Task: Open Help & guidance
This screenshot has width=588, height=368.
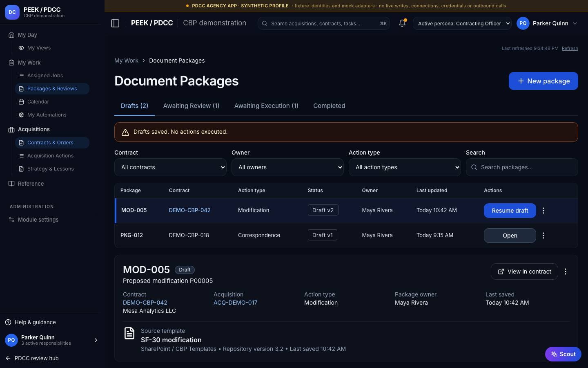Action: [35, 322]
